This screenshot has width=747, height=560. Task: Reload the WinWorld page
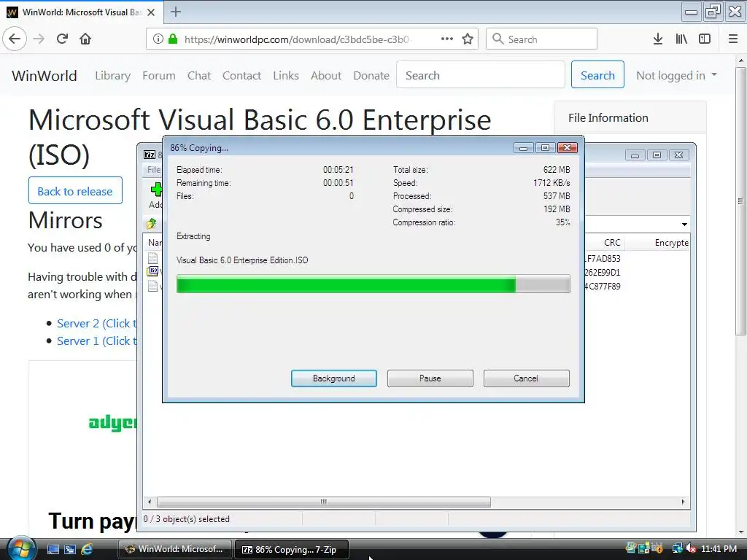63,39
